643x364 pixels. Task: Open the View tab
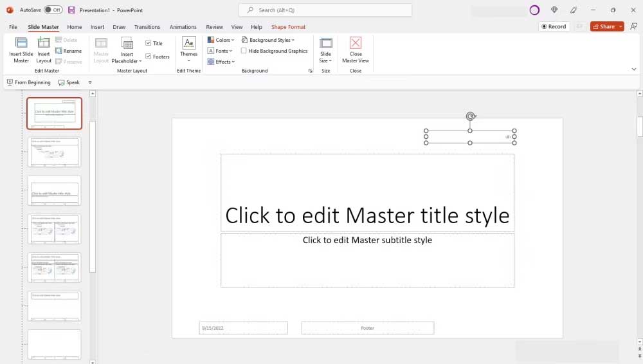click(x=237, y=26)
